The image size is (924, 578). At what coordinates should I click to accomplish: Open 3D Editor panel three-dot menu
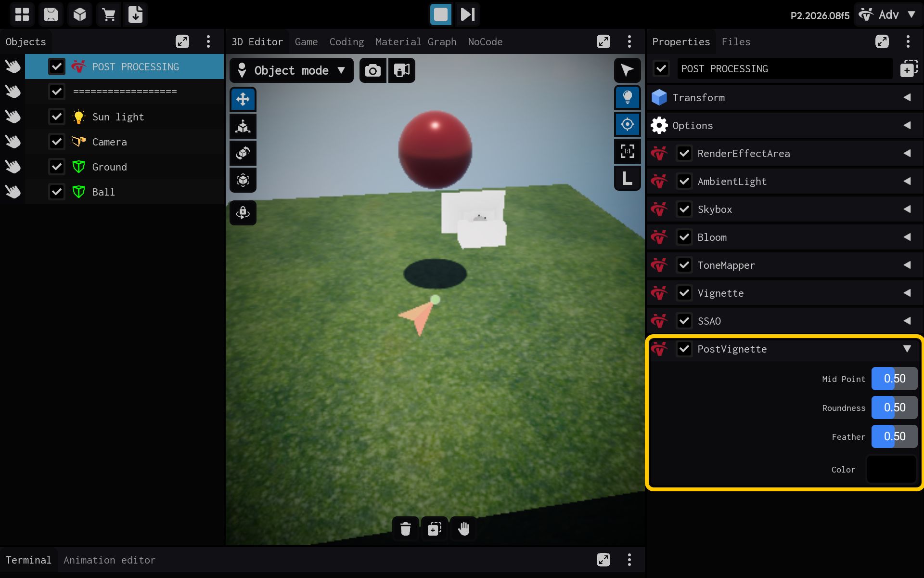coord(629,41)
